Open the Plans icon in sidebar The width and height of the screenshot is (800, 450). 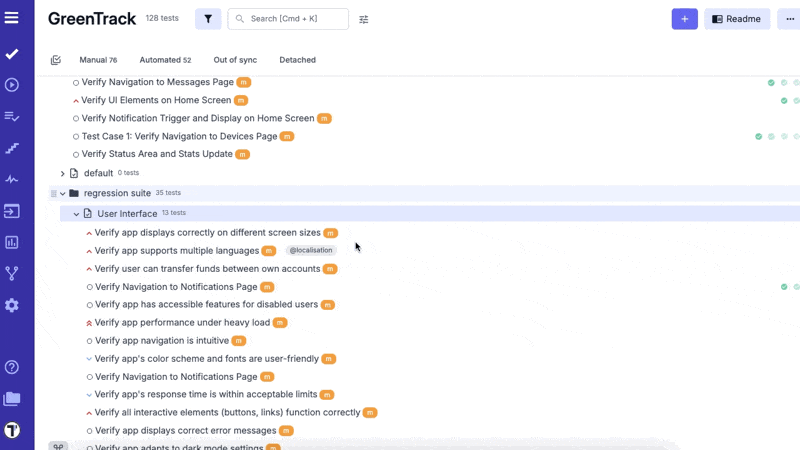(12, 117)
